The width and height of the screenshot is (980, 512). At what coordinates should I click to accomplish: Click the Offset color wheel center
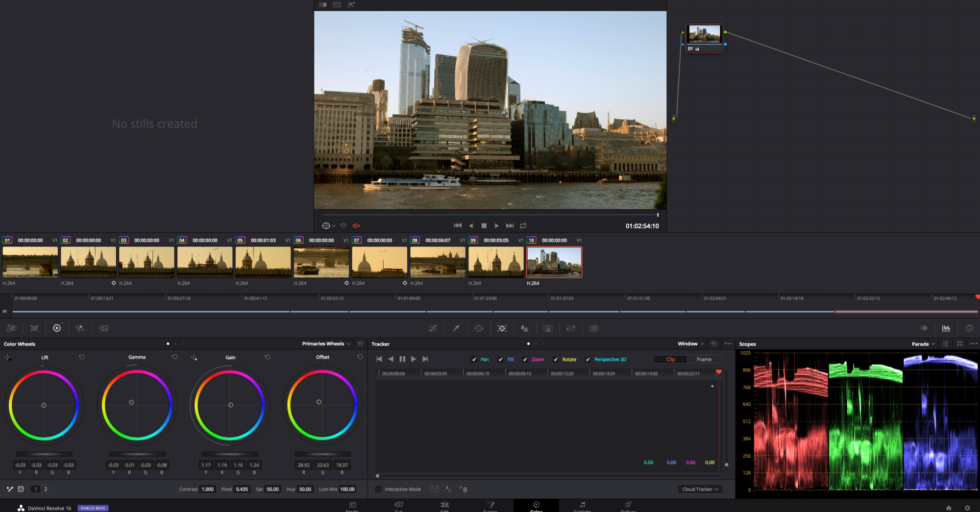[319, 402]
